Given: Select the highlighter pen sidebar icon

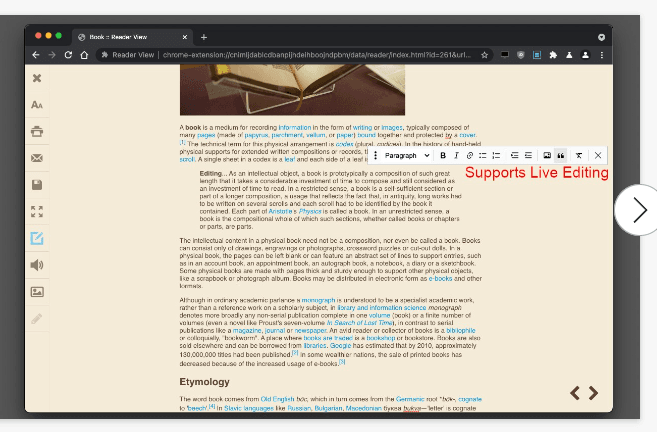Looking at the screenshot, I should tap(37, 318).
